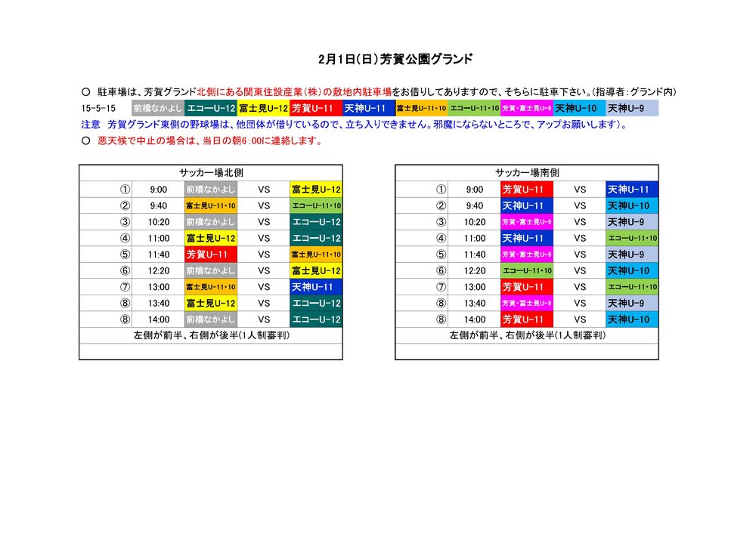
Task: Select the サッカー場北側 table header
Action: (210, 173)
